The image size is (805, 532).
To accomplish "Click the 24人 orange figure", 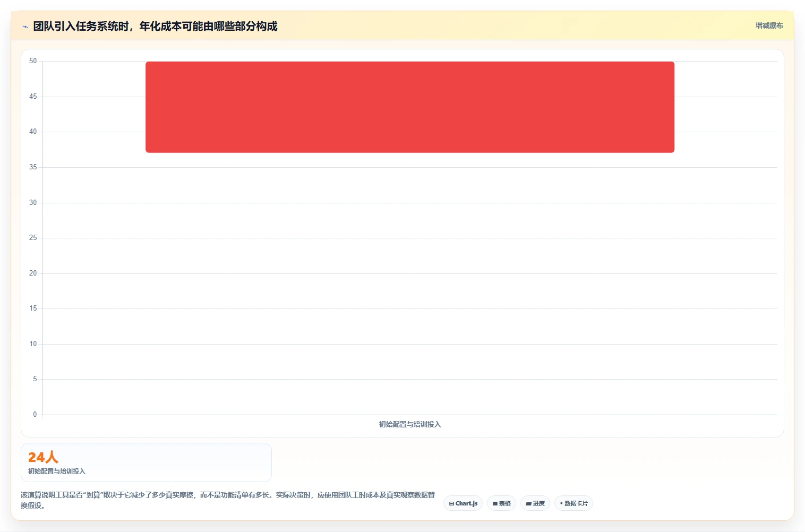I will [x=43, y=457].
